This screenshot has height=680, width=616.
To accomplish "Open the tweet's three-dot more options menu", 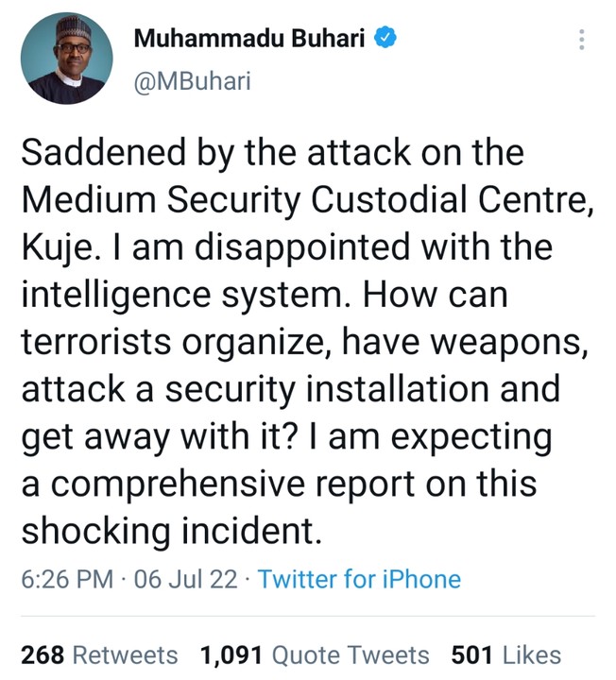I will pos(582,40).
